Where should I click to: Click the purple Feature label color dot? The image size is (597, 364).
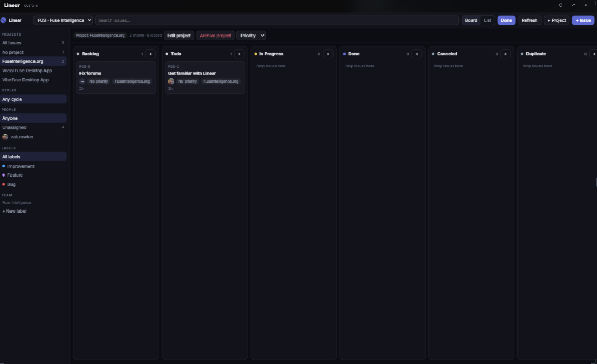pos(4,175)
